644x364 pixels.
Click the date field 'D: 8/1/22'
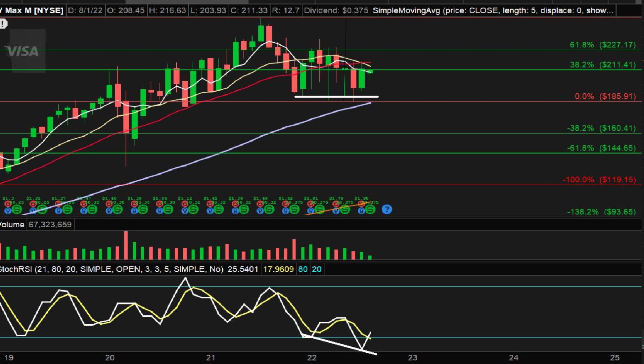click(x=85, y=10)
